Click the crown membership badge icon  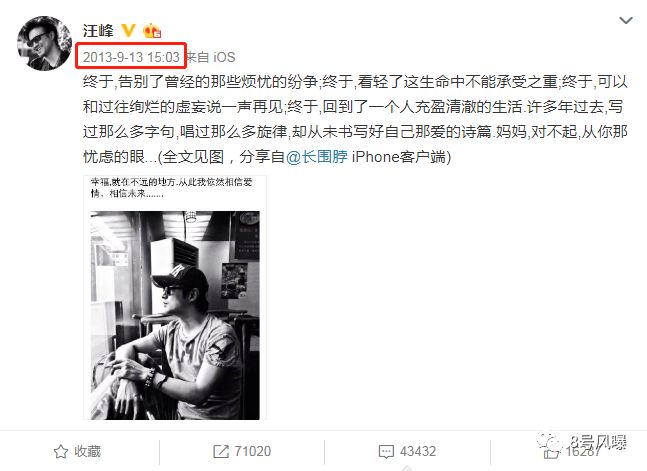click(151, 31)
